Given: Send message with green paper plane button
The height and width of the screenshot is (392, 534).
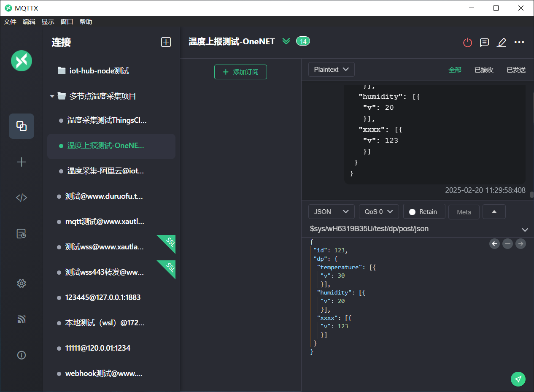Looking at the screenshot, I should point(518,379).
